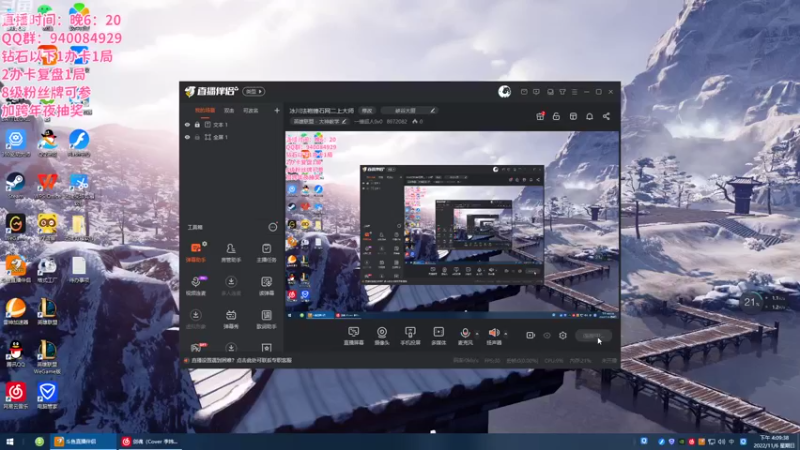
Task: Open the user avatar in the title bar
Action: (505, 91)
